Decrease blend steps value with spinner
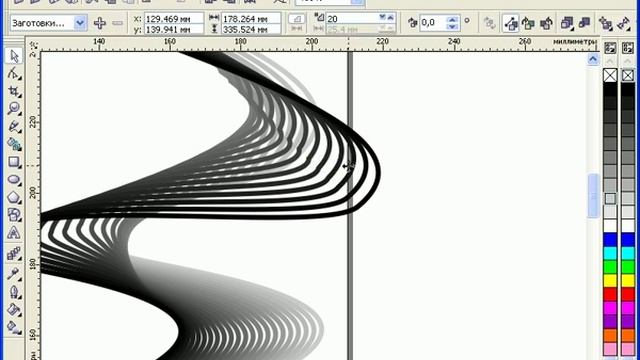The width and height of the screenshot is (640, 360). point(382,17)
